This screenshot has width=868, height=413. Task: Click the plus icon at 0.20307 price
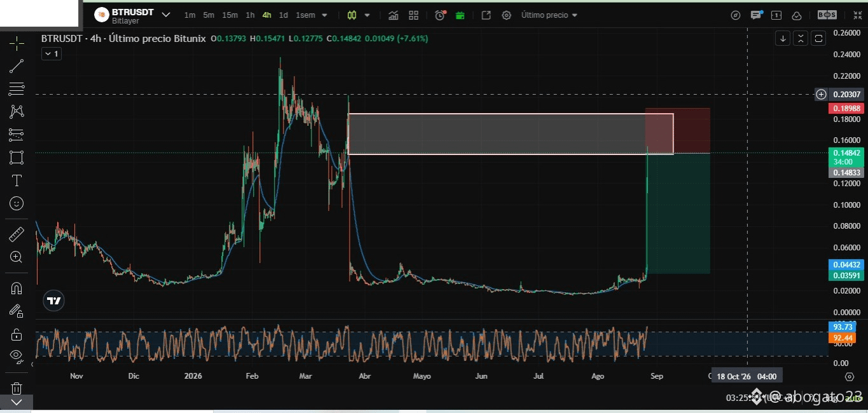pos(821,94)
